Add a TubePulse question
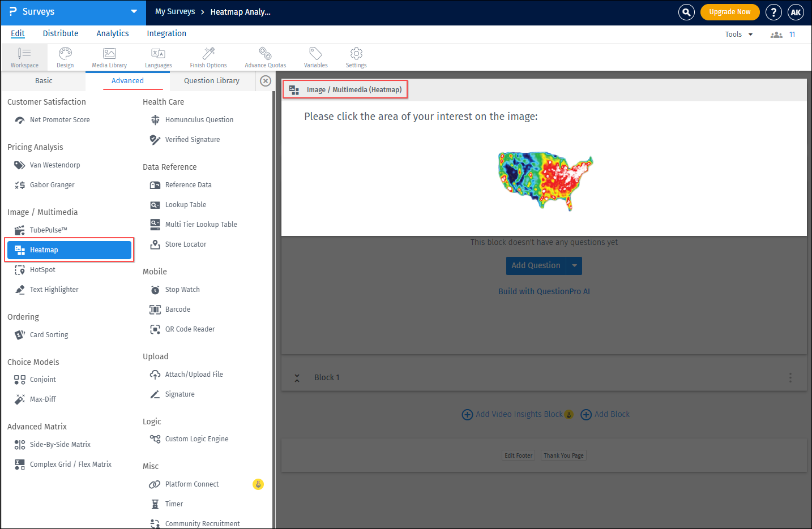The image size is (812, 529). click(x=41, y=230)
